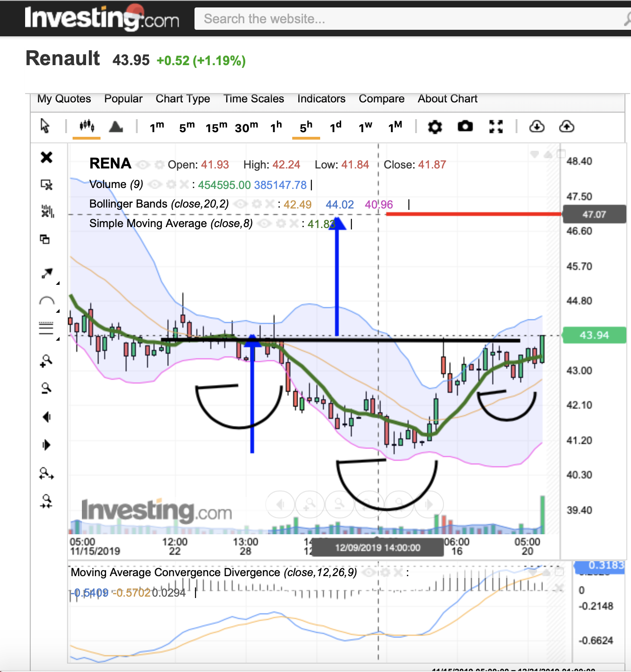Click the overlapping squares panel icon
Viewport: 631px width, 672px height.
(x=45, y=239)
